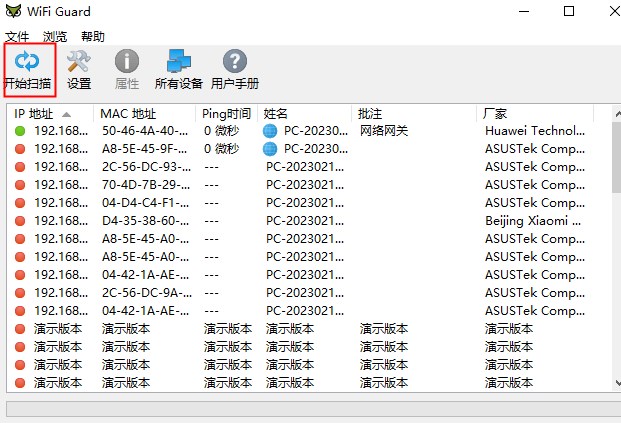Sort by IP address (IP 地址) column header
The image size is (621, 423).
pos(40,114)
